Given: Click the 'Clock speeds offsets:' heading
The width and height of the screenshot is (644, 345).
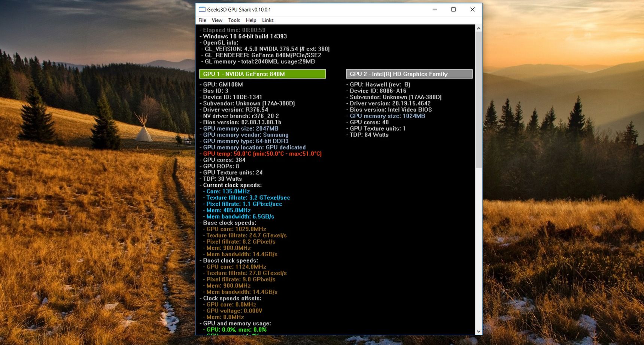Looking at the screenshot, I should pos(230,298).
